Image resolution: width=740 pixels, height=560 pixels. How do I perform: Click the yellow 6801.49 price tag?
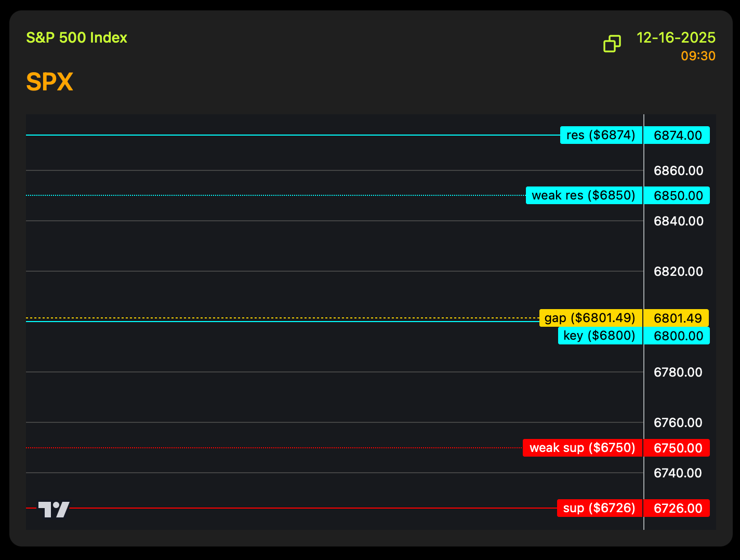pos(677,318)
